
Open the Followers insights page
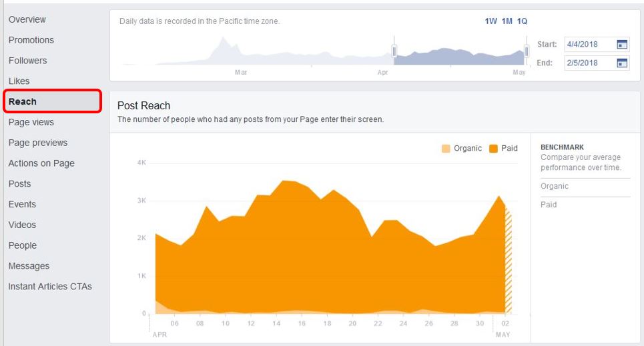coord(27,61)
